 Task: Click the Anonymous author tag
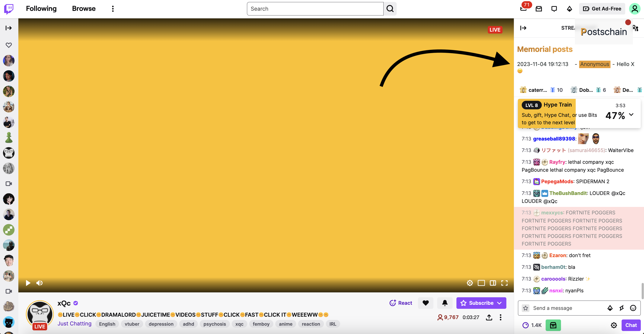(x=594, y=64)
